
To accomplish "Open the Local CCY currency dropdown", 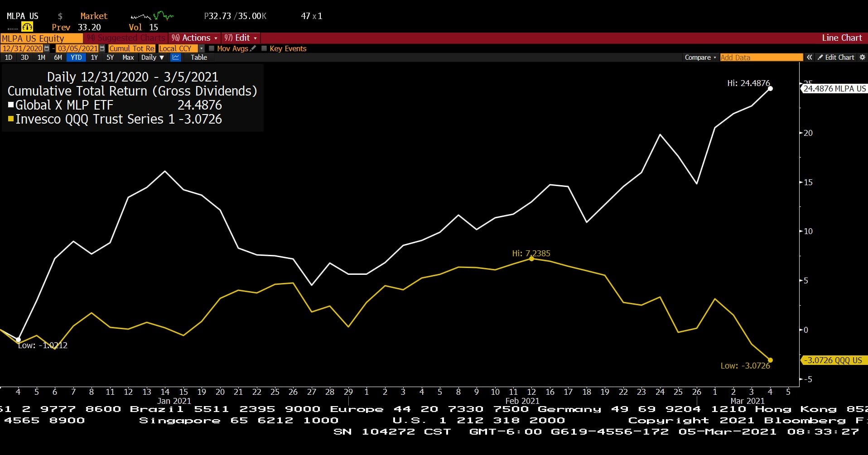I will (x=201, y=48).
